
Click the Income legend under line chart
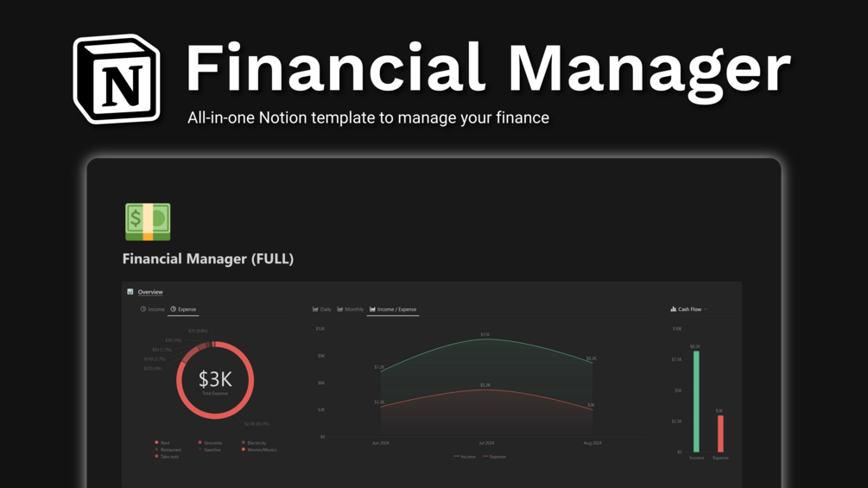465,456
